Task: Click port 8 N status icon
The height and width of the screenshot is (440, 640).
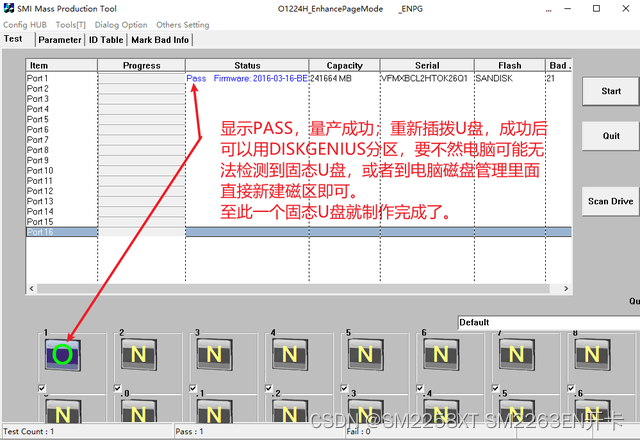Action: coord(592,354)
